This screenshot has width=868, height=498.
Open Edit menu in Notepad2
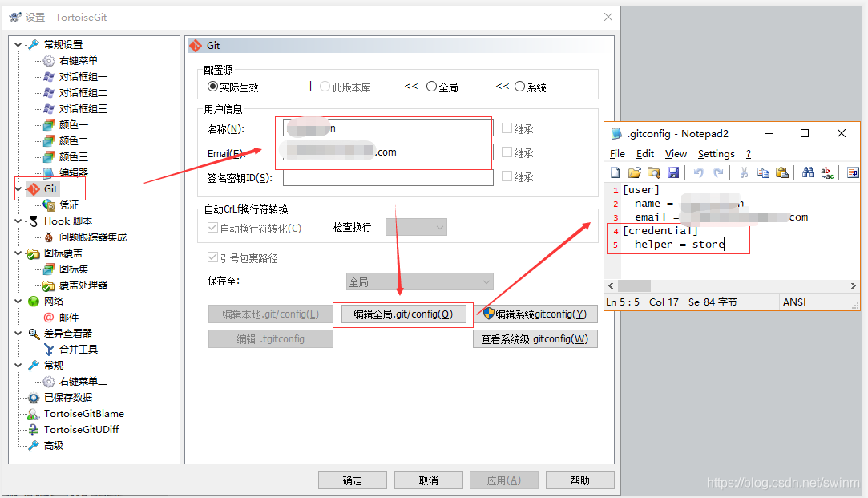tap(645, 154)
